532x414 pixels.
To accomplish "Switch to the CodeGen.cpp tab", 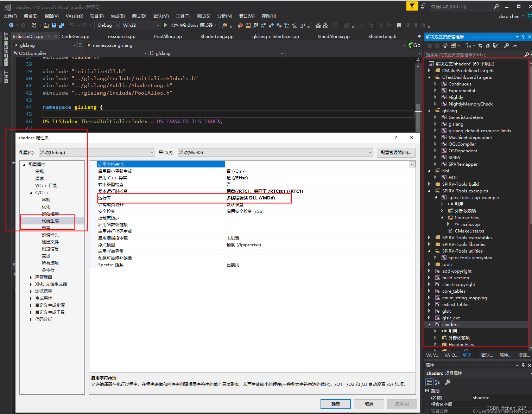I will [75, 36].
